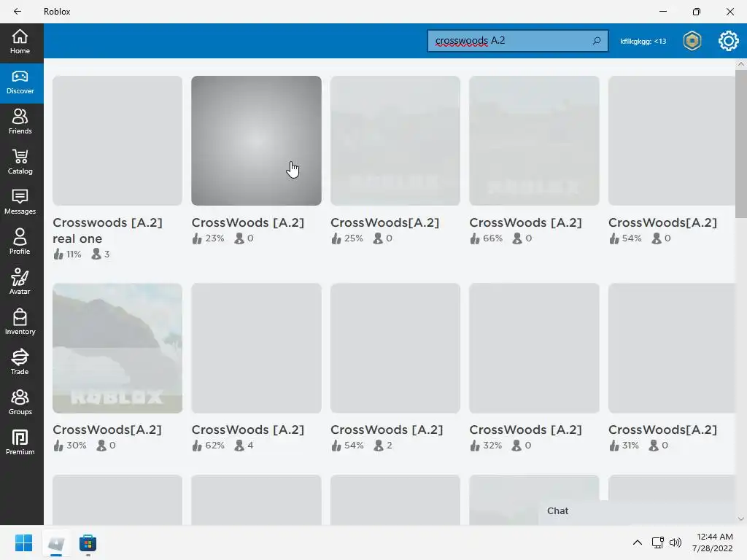The image size is (747, 560).
Task: Click the CrossWoods title rated 32%
Action: click(x=525, y=429)
